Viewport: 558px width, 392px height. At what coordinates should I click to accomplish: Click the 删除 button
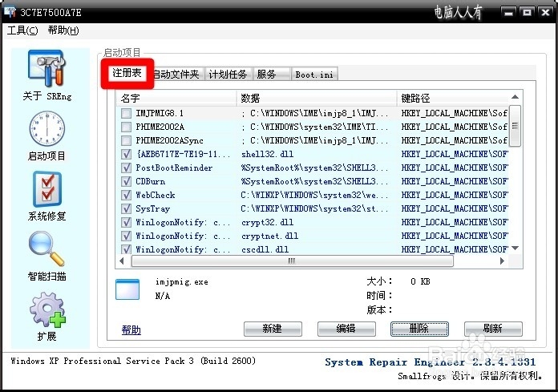point(419,329)
